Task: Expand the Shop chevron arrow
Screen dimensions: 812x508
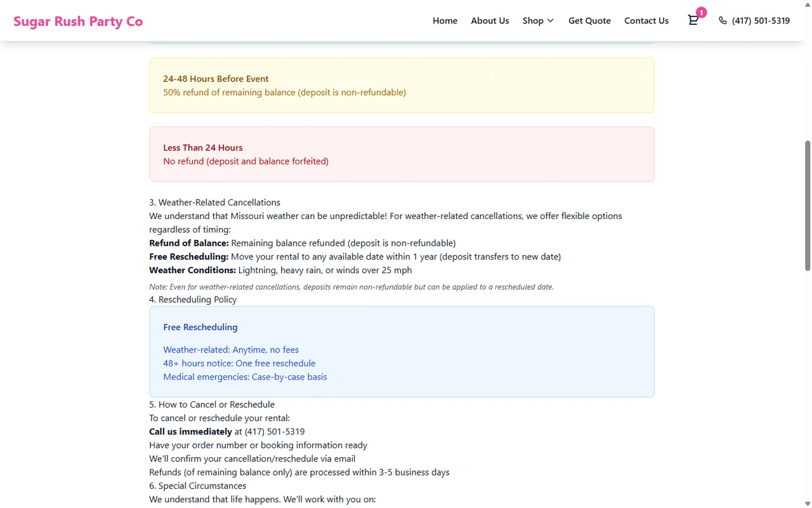Action: coord(550,21)
